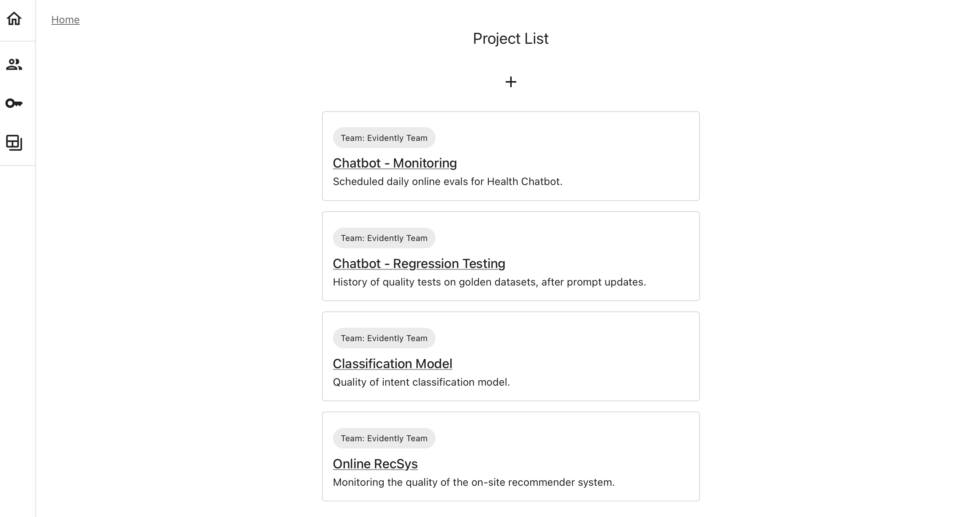Viewport: 980px width, 517px height.
Task: Click team chip on Regression Testing card
Action: tap(384, 238)
